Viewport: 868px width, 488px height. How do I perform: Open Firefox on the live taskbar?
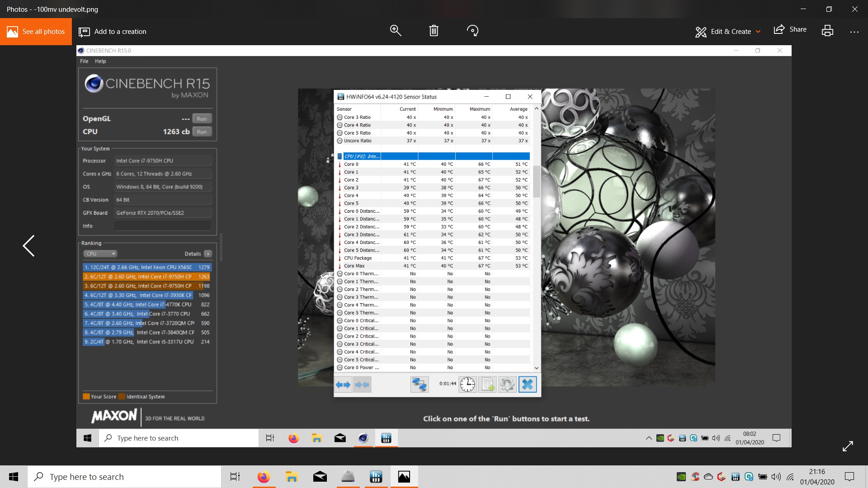tap(264, 477)
